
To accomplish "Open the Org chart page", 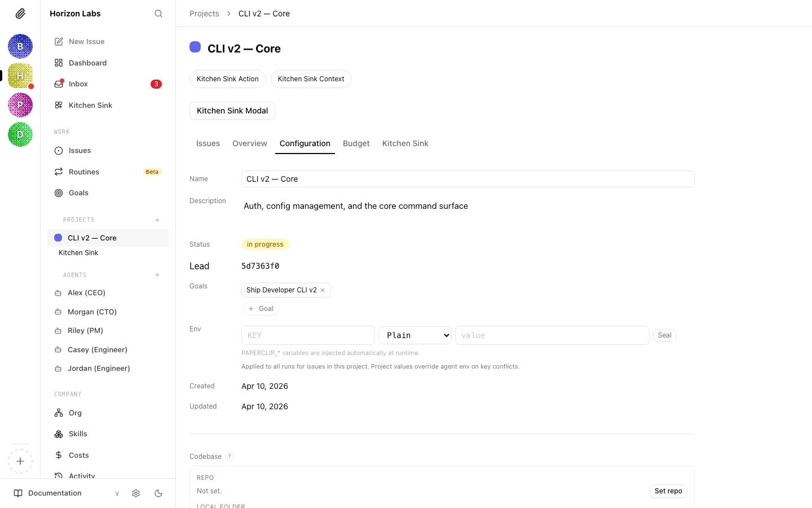I will (x=108, y=413).
